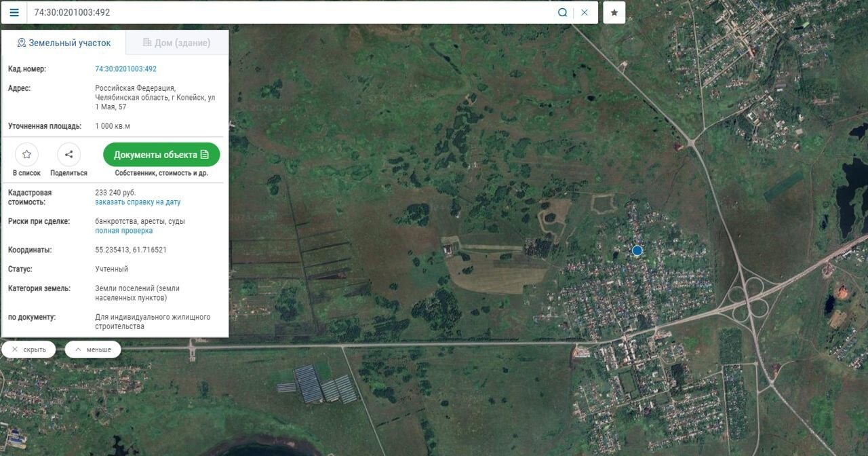The width and height of the screenshot is (868, 456).
Task: Clear the search field with X icon
Action: pyautogui.click(x=585, y=12)
